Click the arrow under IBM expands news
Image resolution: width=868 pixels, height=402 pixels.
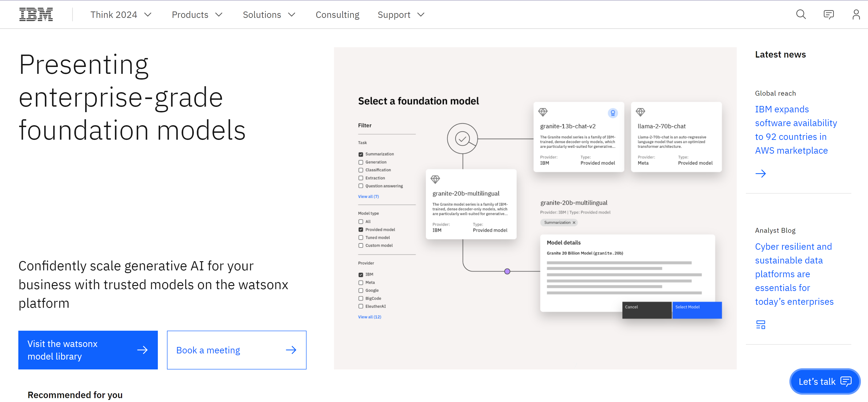tap(761, 174)
